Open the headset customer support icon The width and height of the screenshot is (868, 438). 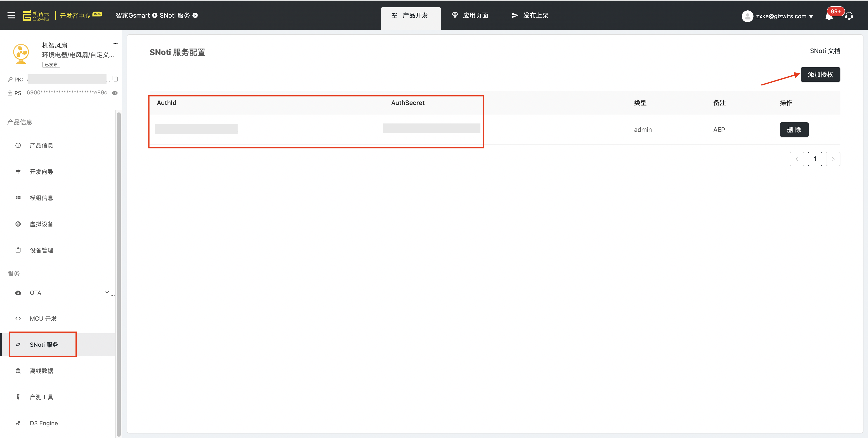(849, 16)
